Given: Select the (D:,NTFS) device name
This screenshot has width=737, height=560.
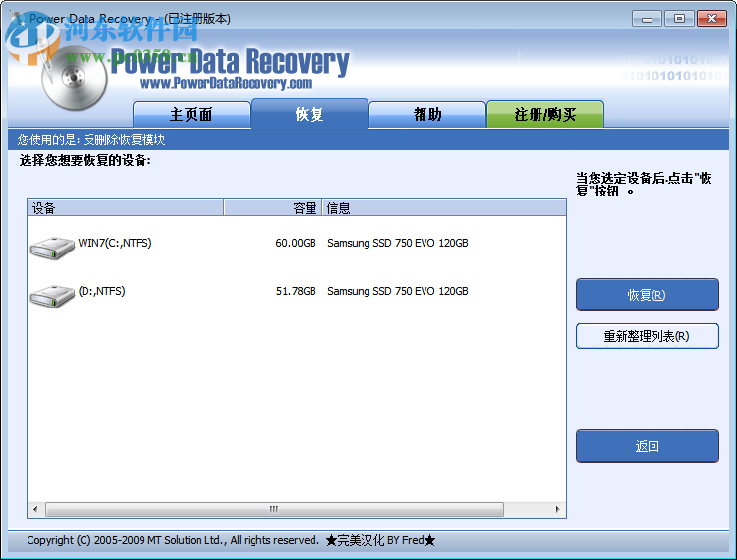Looking at the screenshot, I should pyautogui.click(x=101, y=291).
